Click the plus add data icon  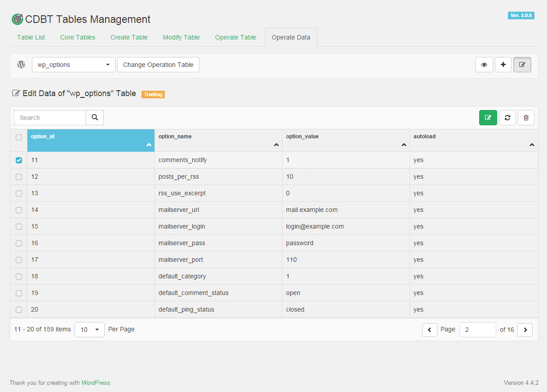click(503, 65)
